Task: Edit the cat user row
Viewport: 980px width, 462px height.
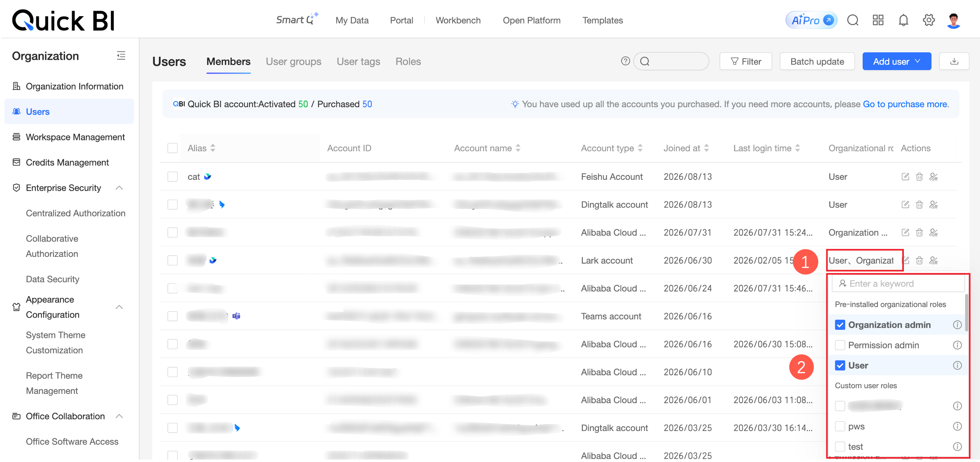Action: [x=905, y=177]
